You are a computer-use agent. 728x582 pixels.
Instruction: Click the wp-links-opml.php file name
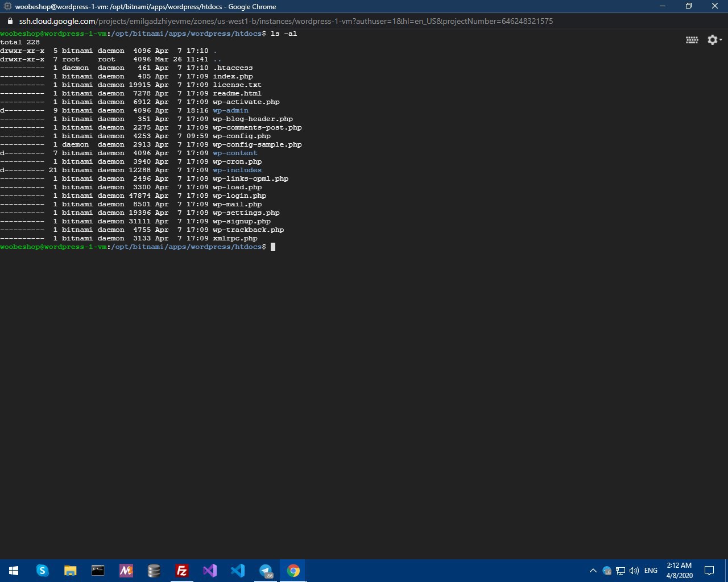251,178
